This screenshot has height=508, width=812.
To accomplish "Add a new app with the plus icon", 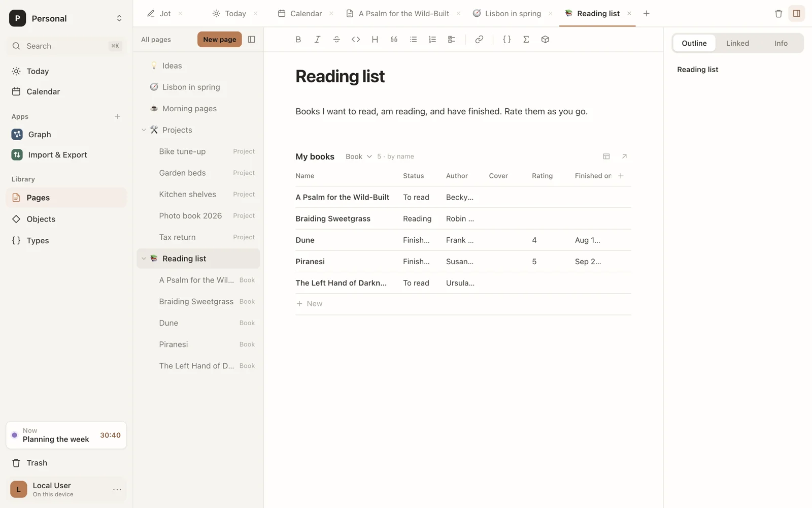I will pos(117,116).
